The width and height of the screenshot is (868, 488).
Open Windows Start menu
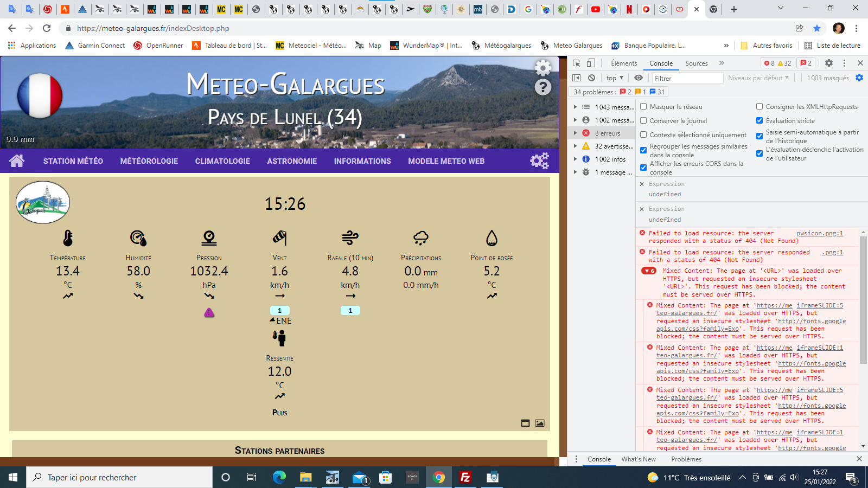pyautogui.click(x=13, y=477)
